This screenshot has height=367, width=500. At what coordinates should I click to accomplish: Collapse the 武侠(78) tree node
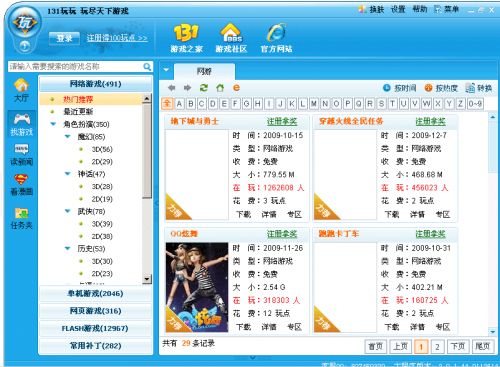pos(67,211)
